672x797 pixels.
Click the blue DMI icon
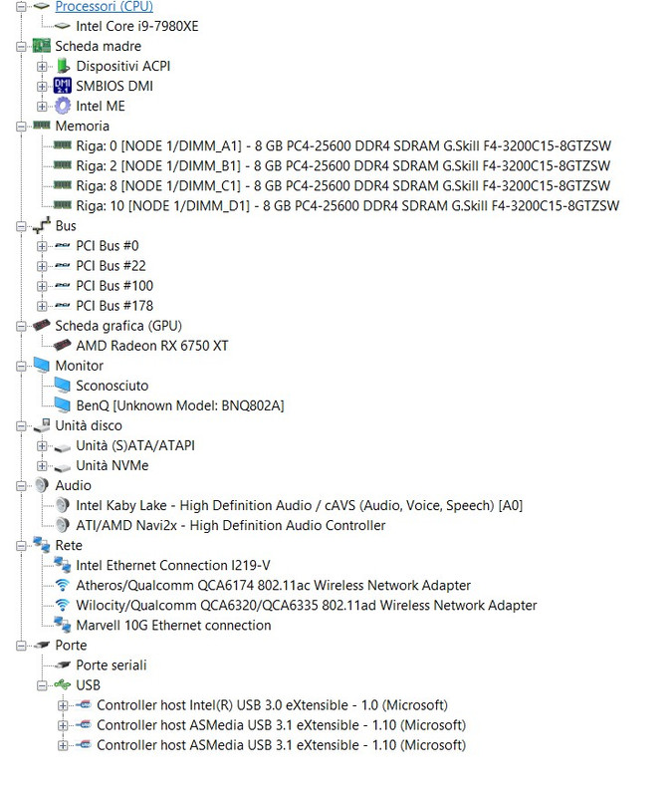pos(63,86)
